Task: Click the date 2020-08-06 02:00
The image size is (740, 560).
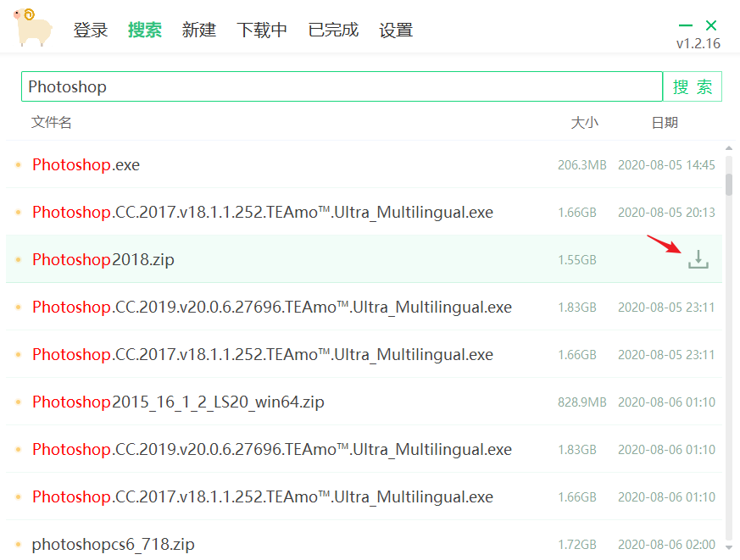Action: pyautogui.click(x=666, y=545)
